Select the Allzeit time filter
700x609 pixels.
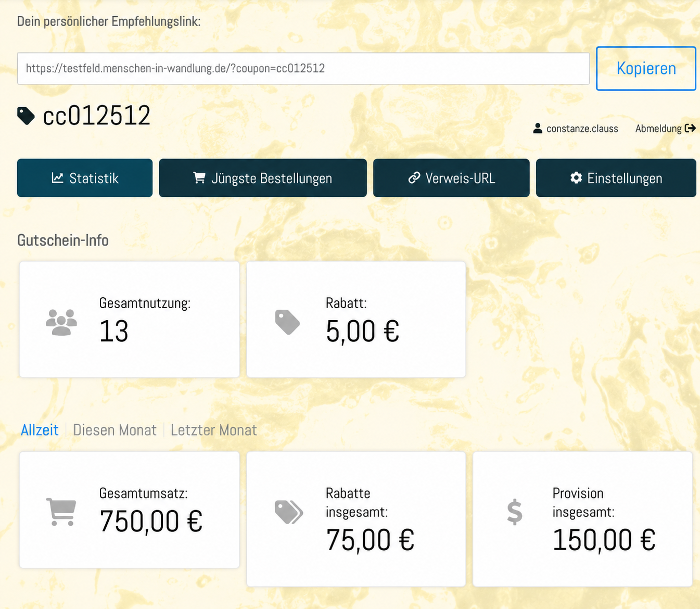click(x=40, y=430)
